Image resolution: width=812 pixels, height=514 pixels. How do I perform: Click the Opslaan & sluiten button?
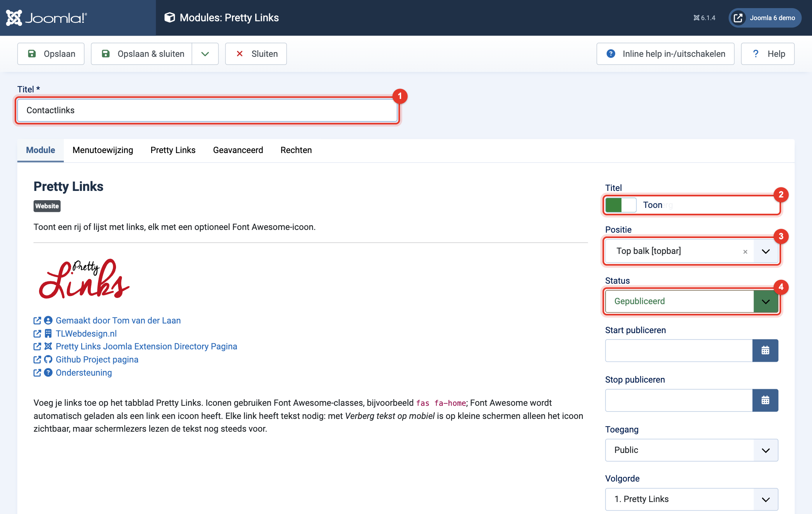click(x=142, y=54)
